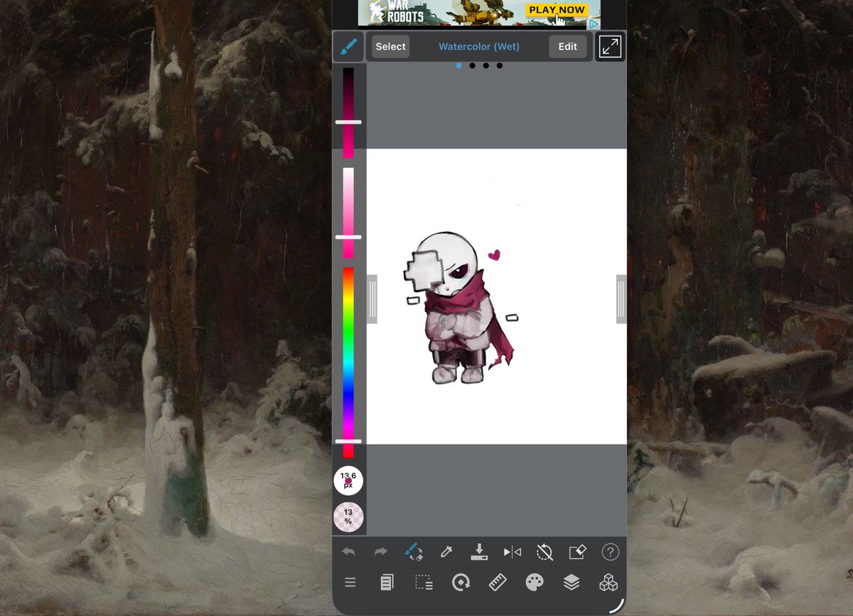Image resolution: width=853 pixels, height=616 pixels.
Task: Go to fourth brush page dot
Action: [x=500, y=65]
